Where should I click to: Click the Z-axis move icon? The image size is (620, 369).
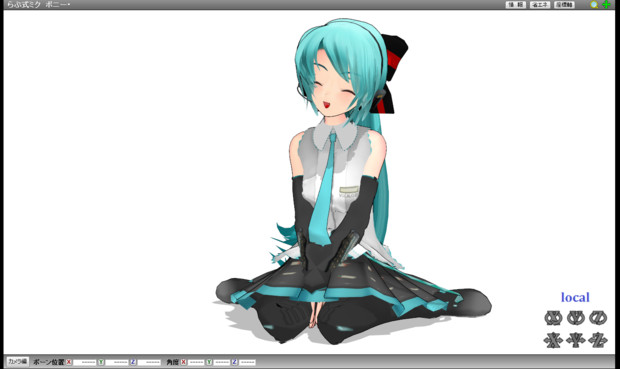tap(598, 340)
